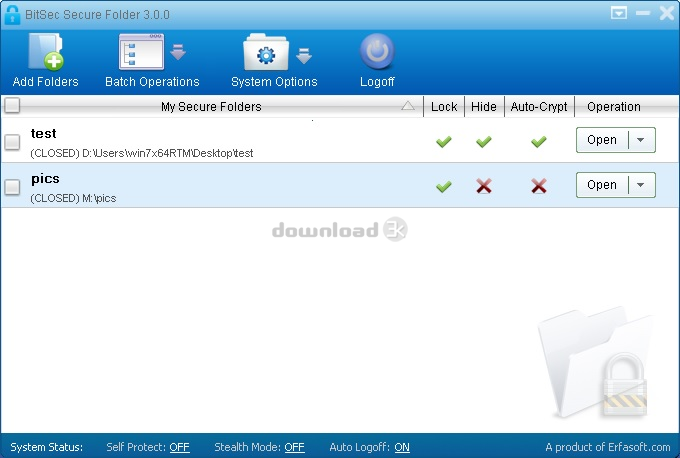Click the Operation column header
Image resolution: width=680 pixels, height=458 pixels.
[614, 107]
